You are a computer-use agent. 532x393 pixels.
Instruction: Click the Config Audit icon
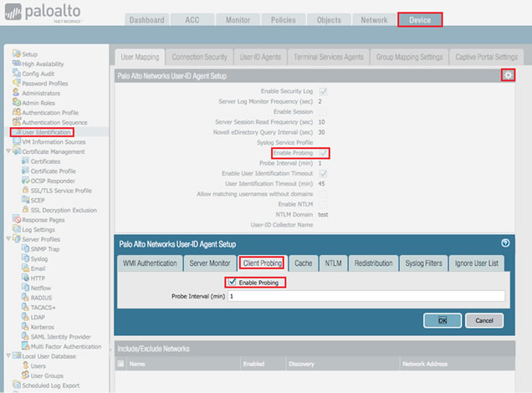pyautogui.click(x=16, y=74)
